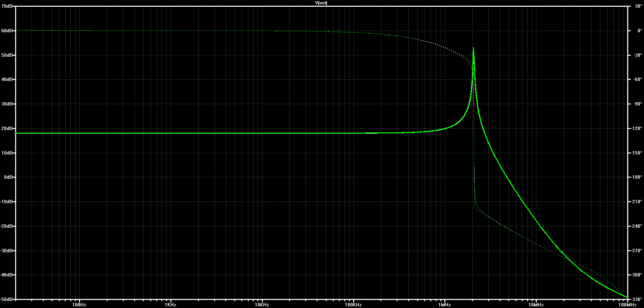Viewport: 644px width, 308px height.
Task: Click the -270° phase axis label
Action: (x=636, y=251)
